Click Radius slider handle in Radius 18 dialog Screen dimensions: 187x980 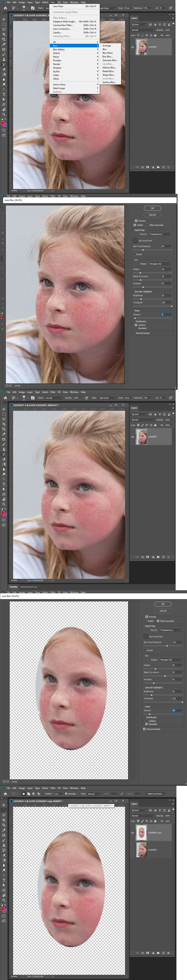point(140,273)
